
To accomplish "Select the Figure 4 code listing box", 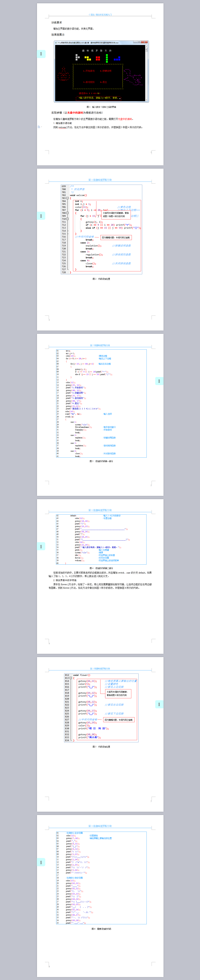I will pos(101,540).
